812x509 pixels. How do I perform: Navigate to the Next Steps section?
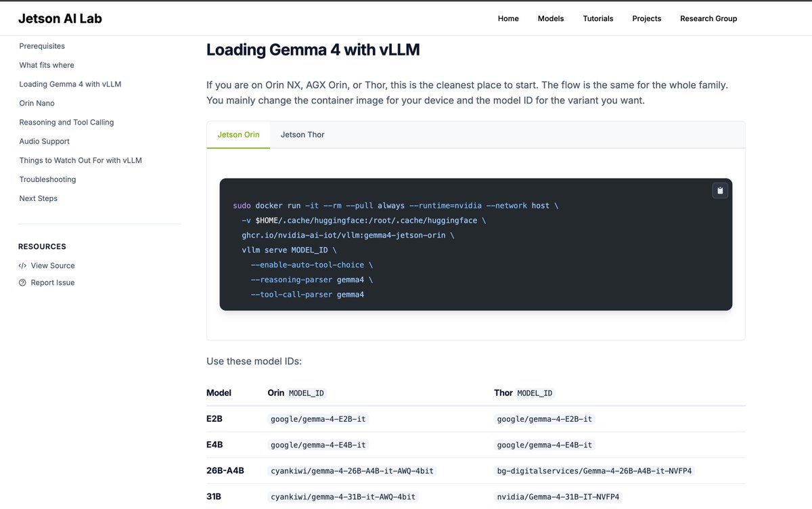tap(39, 198)
